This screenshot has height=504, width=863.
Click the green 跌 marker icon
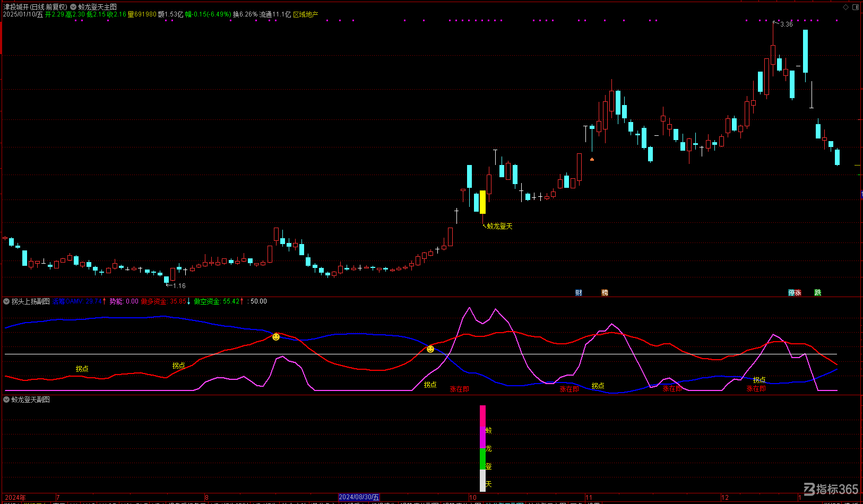pos(818,293)
